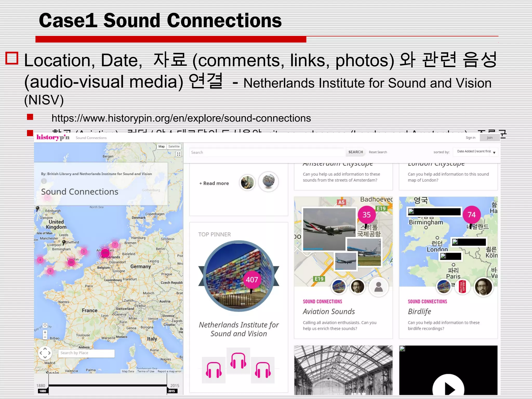Viewport: 532px width, 399px height.
Task: Open the Emirates airplane photo thumbnail
Action: pos(329,229)
